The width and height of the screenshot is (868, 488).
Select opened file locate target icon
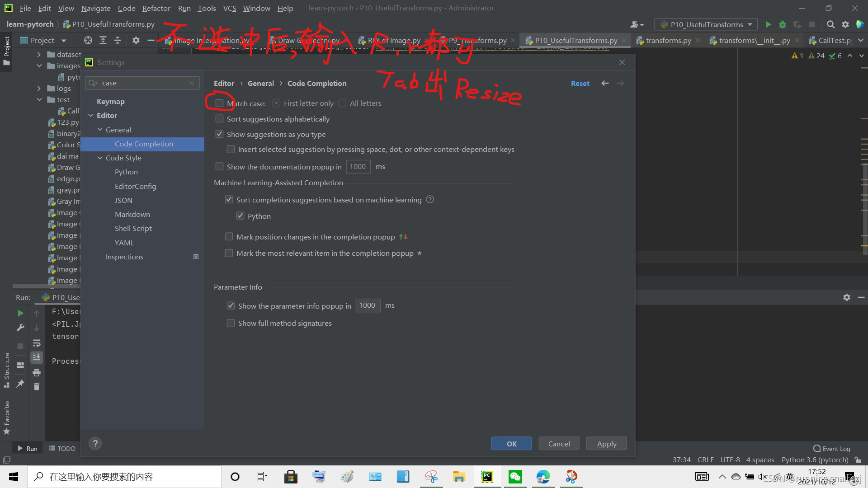[x=88, y=40]
